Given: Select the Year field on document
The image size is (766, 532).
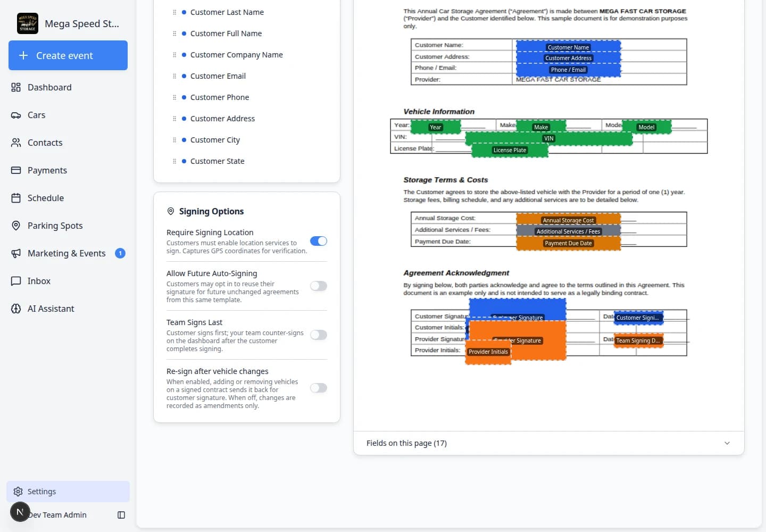Looking at the screenshot, I should (x=436, y=127).
